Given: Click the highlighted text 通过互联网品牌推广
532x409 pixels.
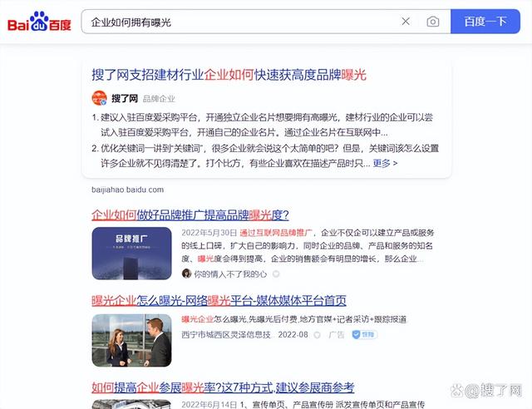Looking at the screenshot, I should point(276,233).
